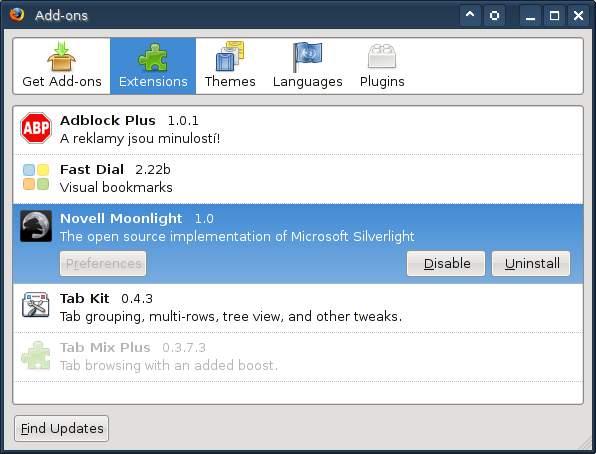This screenshot has height=454, width=596.
Task: Switch to the Themes tab label
Action: click(230, 81)
